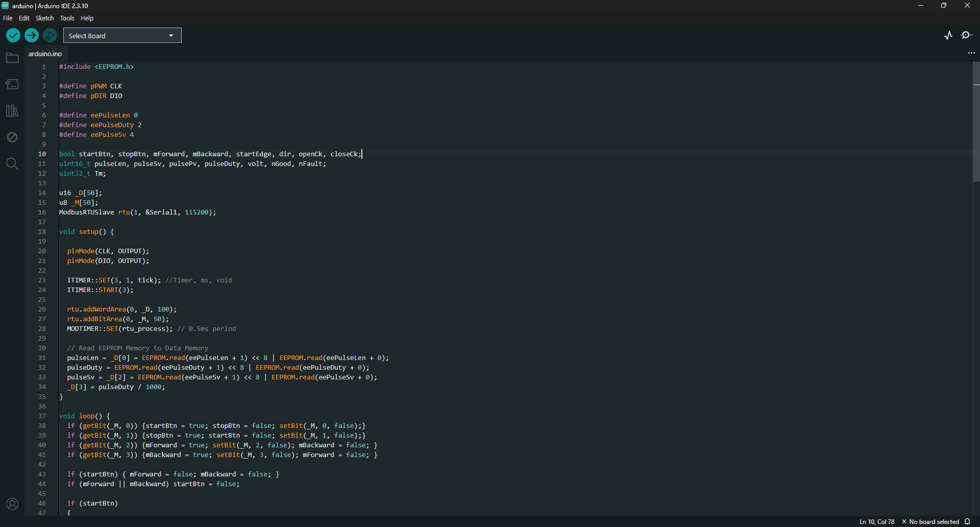Click 'void setup() {' line
The image size is (980, 527).
87,232
